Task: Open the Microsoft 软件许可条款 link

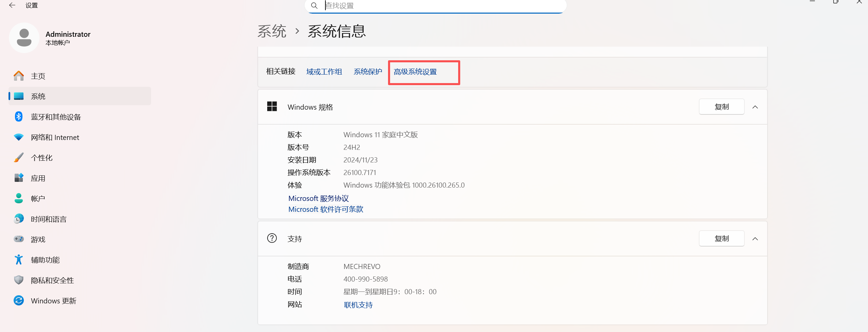Action: pyautogui.click(x=326, y=209)
